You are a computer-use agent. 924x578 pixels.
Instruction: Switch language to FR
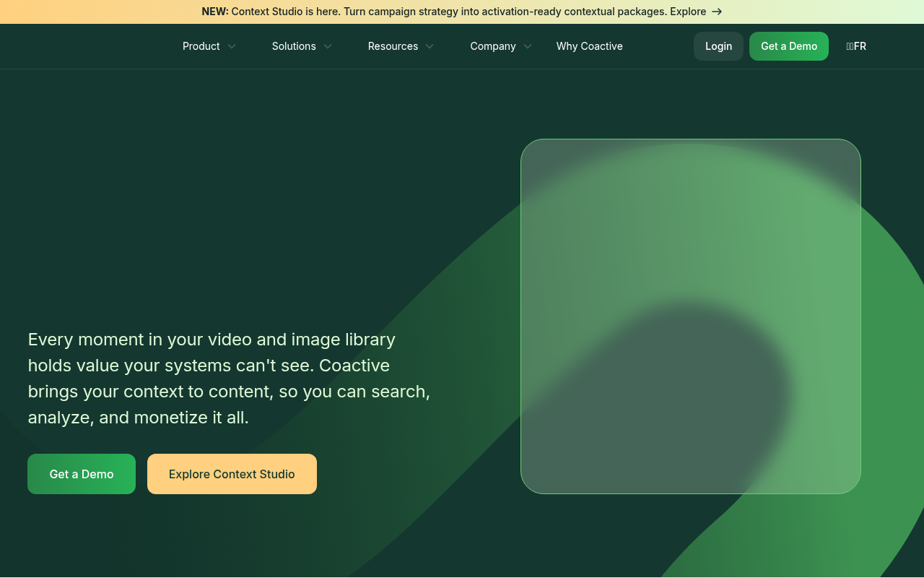(856, 46)
